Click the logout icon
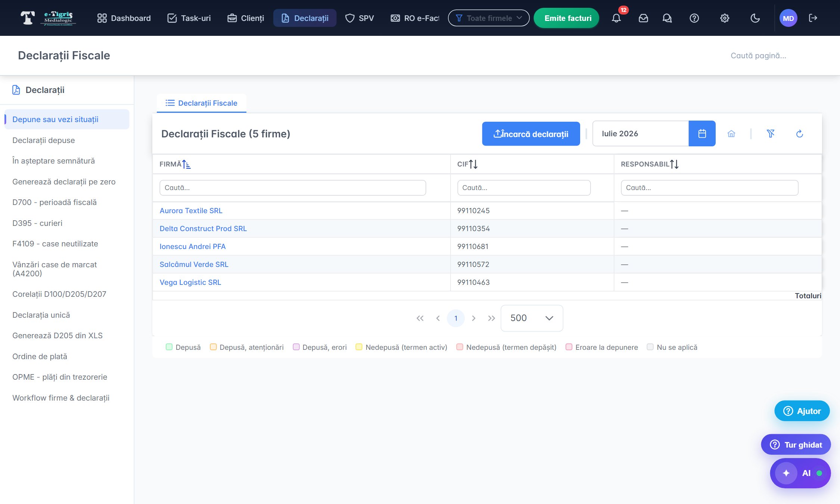Screen dimensions: 840x504 [x=813, y=18]
